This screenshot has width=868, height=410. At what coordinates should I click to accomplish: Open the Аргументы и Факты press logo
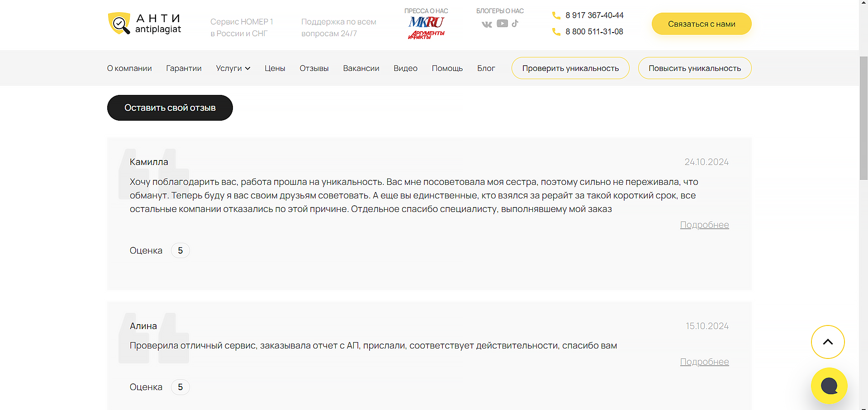click(426, 35)
